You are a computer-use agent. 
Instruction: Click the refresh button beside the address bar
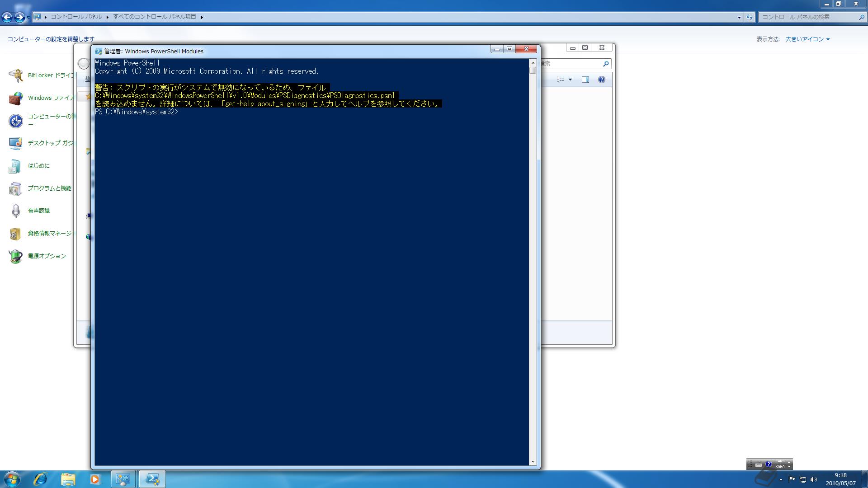(750, 17)
